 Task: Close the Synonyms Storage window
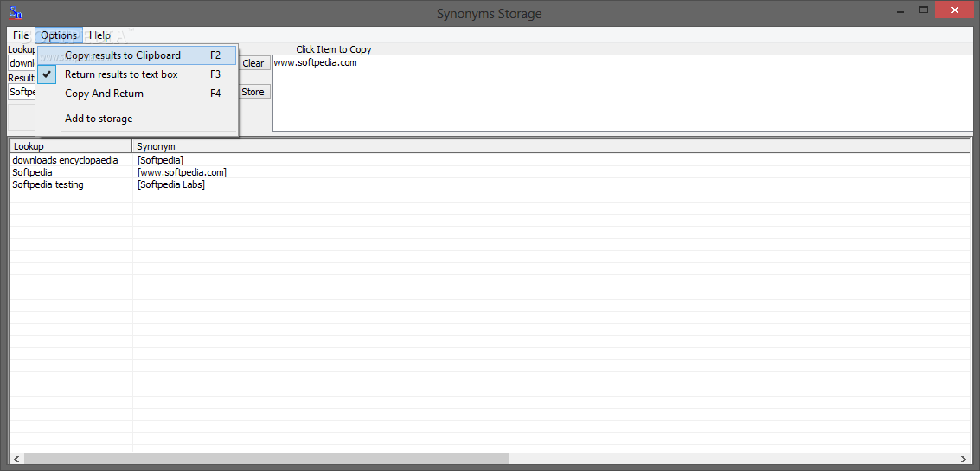(x=956, y=10)
